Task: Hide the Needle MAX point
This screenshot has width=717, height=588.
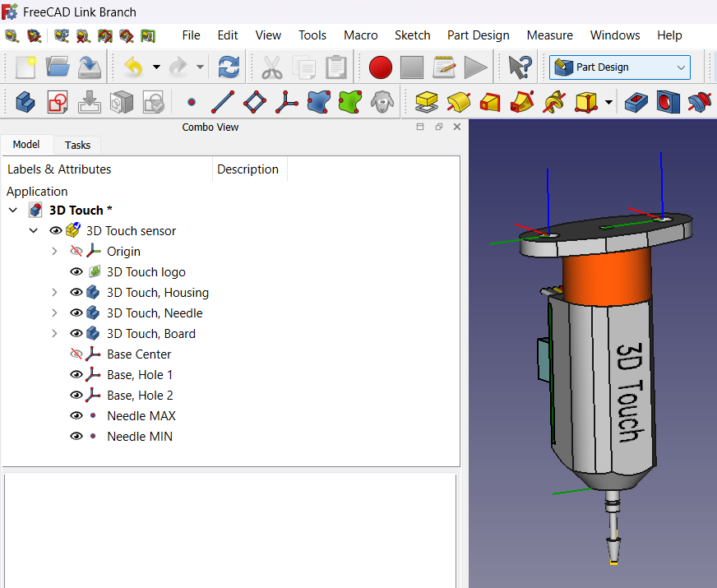Action: [x=76, y=415]
